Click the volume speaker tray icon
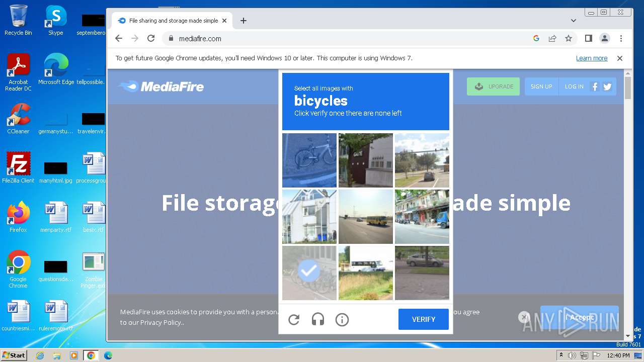This screenshot has height=362, width=644. click(x=572, y=355)
